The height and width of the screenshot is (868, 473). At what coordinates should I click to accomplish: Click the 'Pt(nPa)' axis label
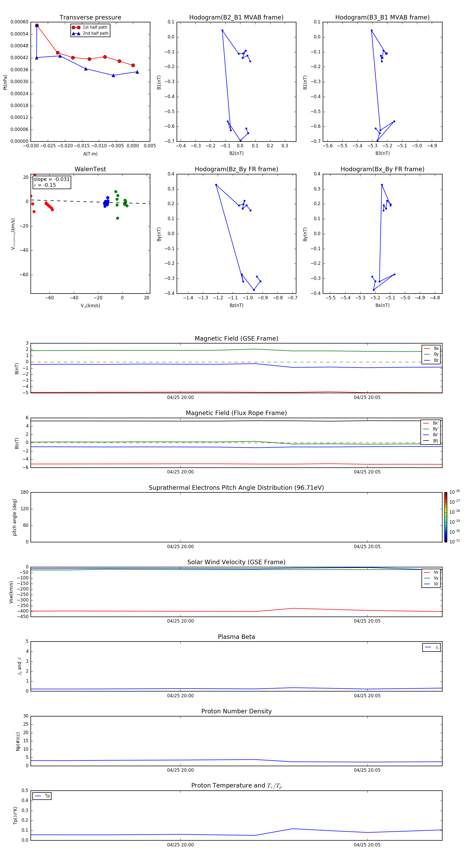coord(5,82)
